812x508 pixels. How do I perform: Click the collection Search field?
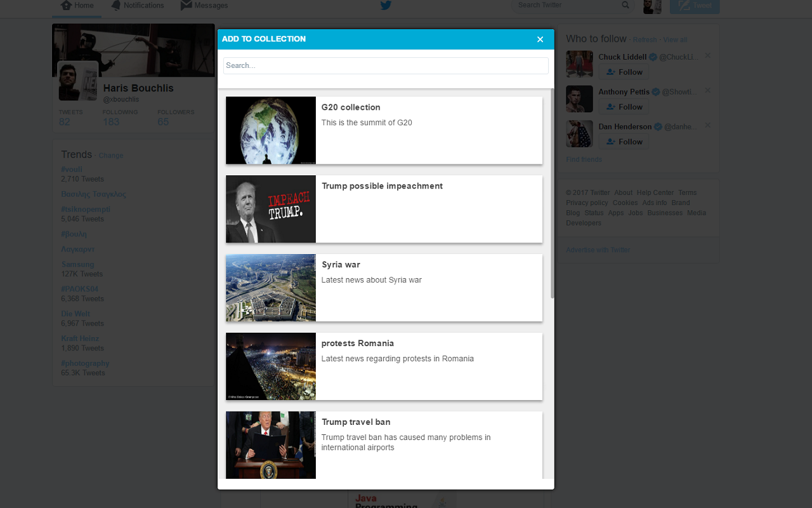tap(386, 65)
